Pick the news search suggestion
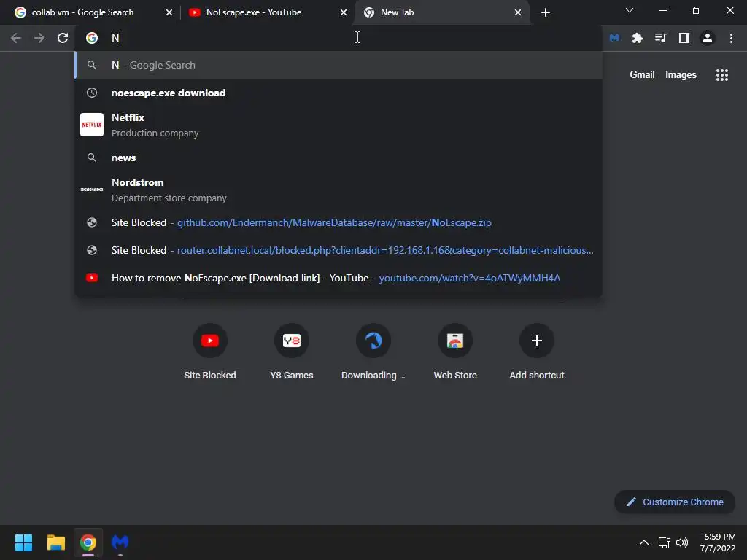This screenshot has height=560, width=747. [338, 157]
